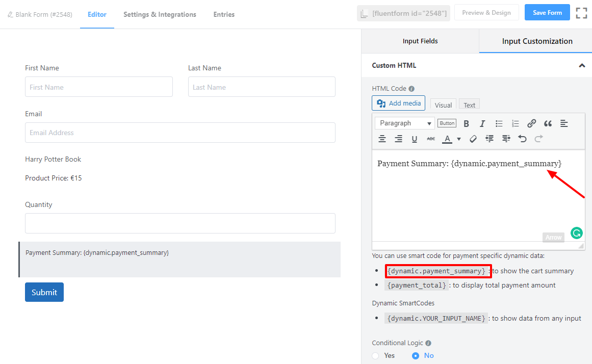
Task: Switch to Settings & Integrations tab
Action: (160, 14)
